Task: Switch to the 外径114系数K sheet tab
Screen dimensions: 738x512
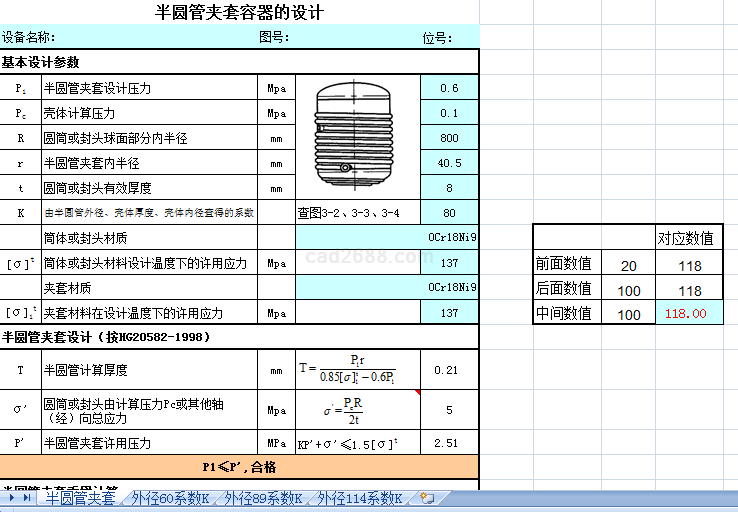Action: click(360, 498)
